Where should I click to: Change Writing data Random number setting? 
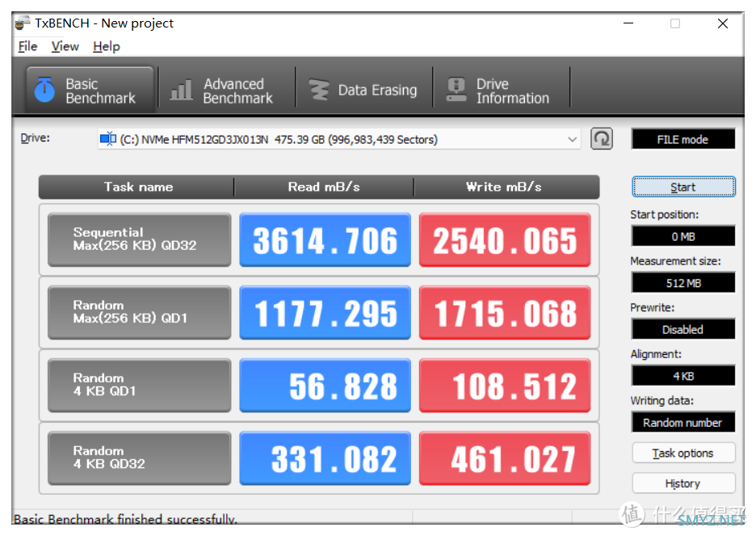point(683,422)
